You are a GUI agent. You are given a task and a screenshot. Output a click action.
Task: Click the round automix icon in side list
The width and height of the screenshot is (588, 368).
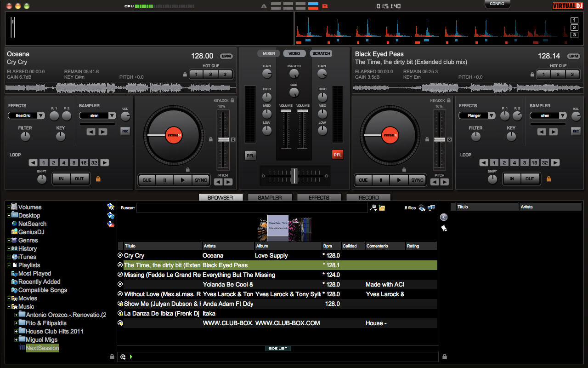point(444,217)
